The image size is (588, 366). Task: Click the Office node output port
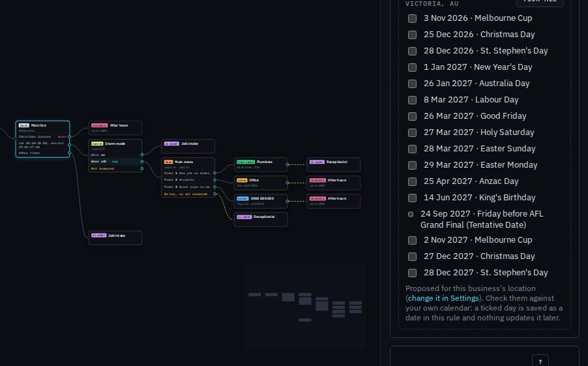tap(287, 183)
